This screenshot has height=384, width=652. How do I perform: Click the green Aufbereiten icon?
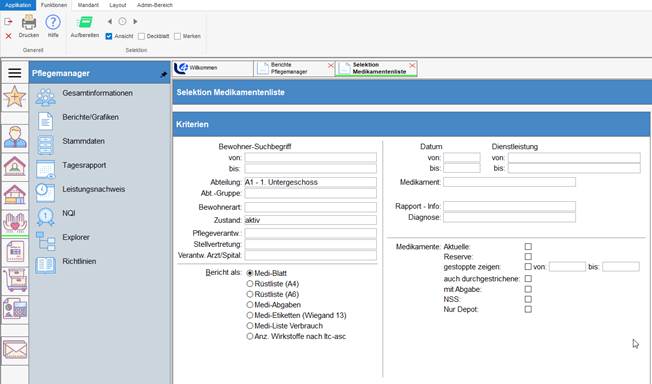click(x=85, y=22)
